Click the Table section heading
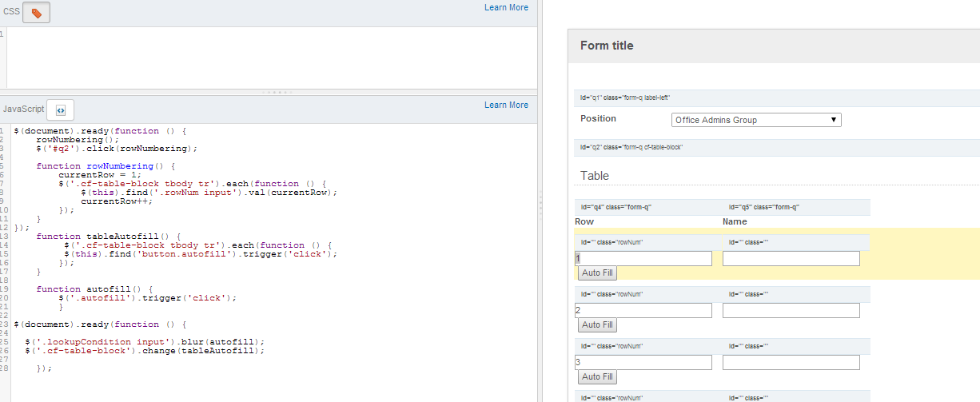Viewport: 980px width, 402px height. (x=594, y=176)
